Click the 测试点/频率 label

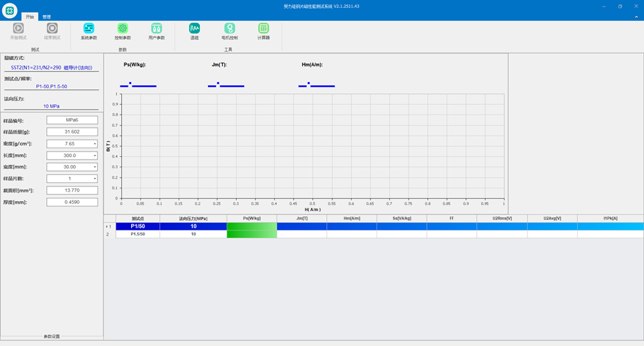[x=17, y=79]
